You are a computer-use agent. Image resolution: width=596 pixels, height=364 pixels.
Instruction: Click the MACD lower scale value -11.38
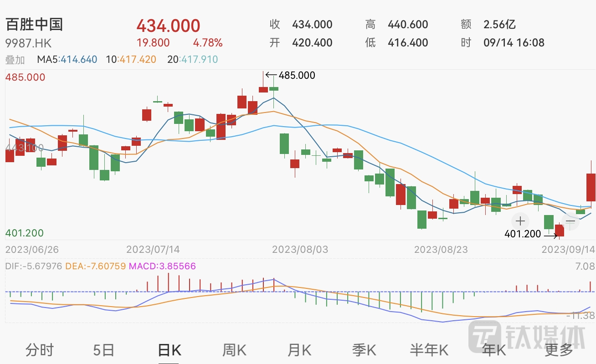click(581, 315)
